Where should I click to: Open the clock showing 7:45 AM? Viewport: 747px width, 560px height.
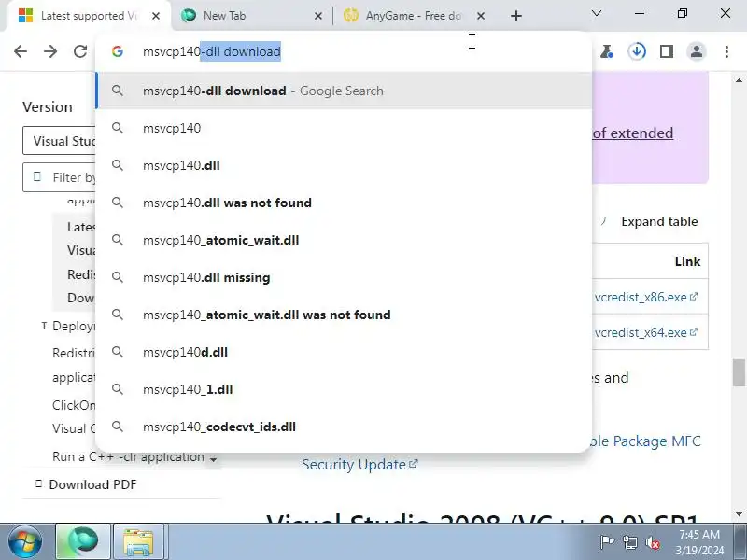699,542
